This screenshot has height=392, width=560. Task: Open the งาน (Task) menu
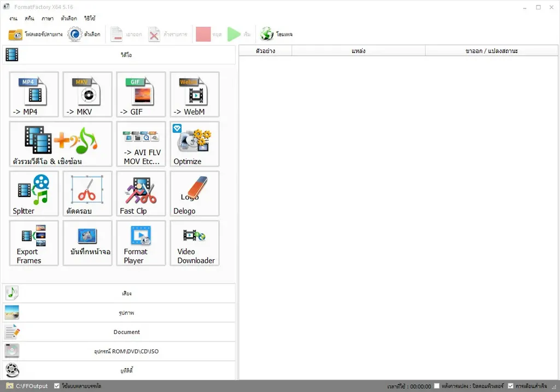(13, 18)
